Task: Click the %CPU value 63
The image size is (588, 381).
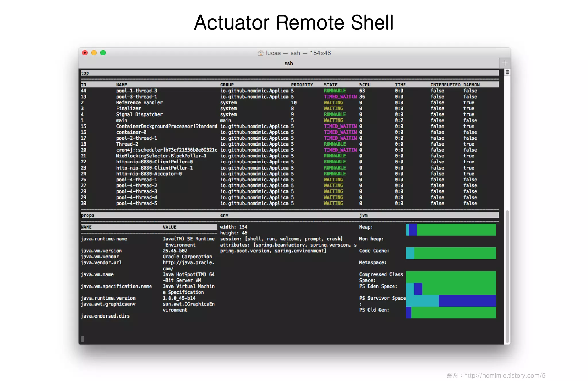Action: 362,91
